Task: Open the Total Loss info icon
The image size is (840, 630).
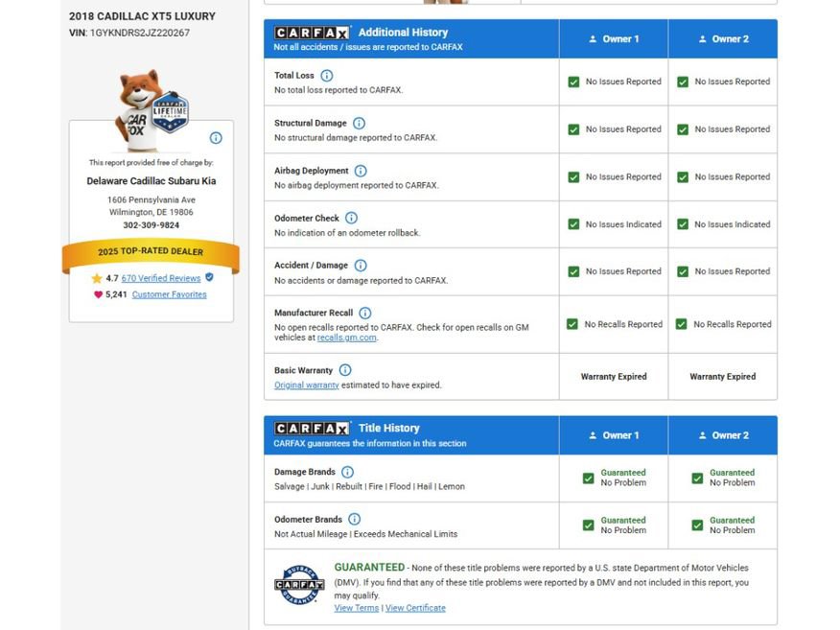Action: click(x=326, y=76)
